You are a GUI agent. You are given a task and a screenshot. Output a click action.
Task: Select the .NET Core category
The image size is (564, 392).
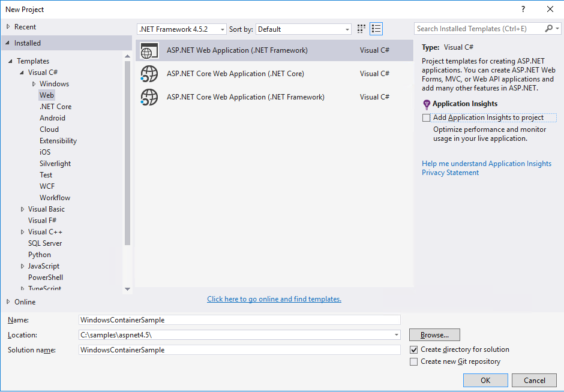pyautogui.click(x=55, y=107)
